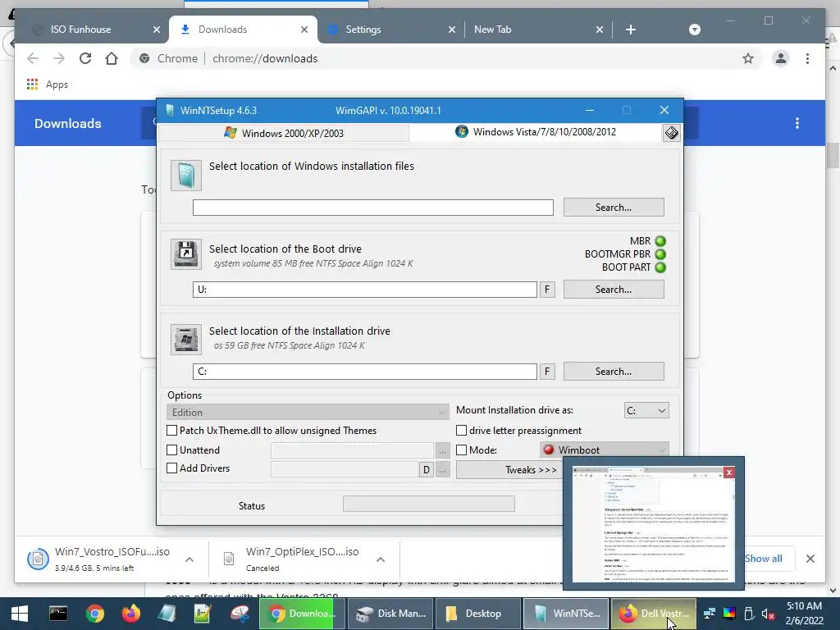Expand options for canceled Win7_OptiPlex ISO download
The image size is (840, 630).
[381, 559]
